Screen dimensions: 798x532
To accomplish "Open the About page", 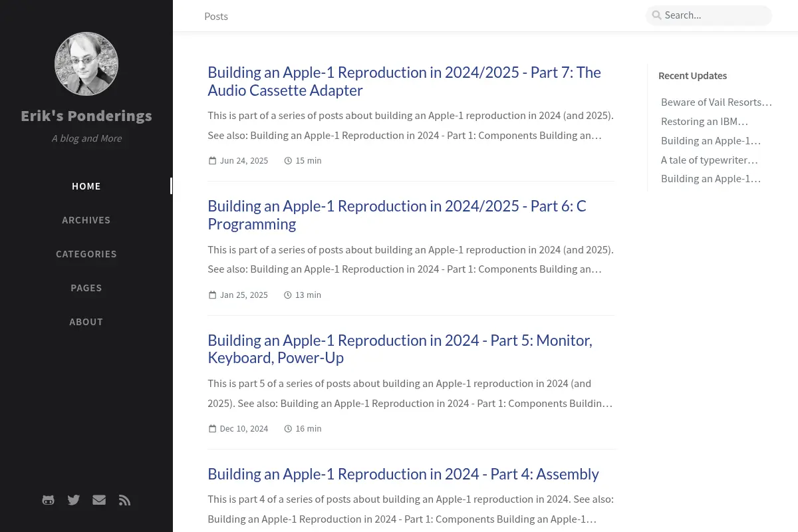I will [86, 322].
